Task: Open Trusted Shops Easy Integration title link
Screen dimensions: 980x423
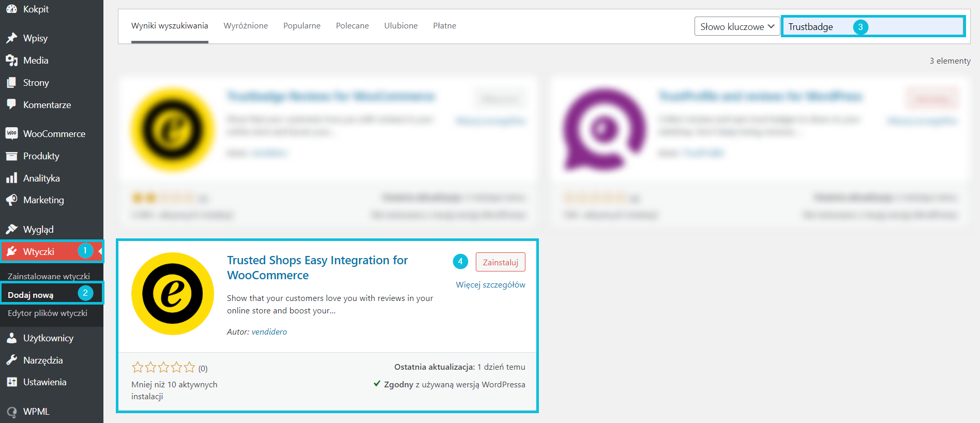Action: point(318,268)
